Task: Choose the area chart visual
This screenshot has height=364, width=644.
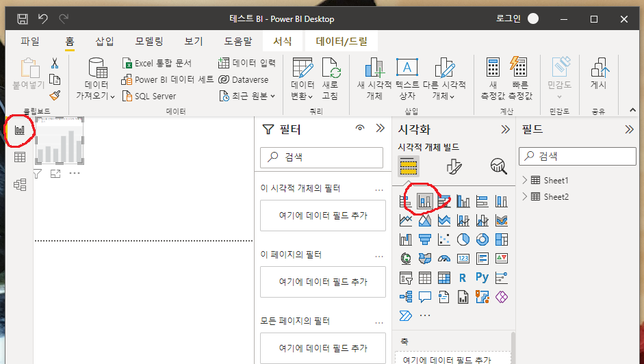Action: tap(425, 220)
